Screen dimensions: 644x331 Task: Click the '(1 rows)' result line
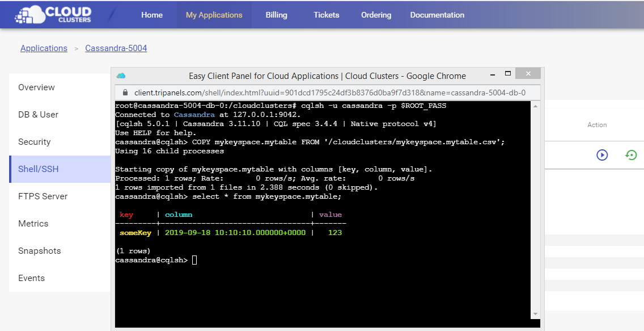click(133, 251)
